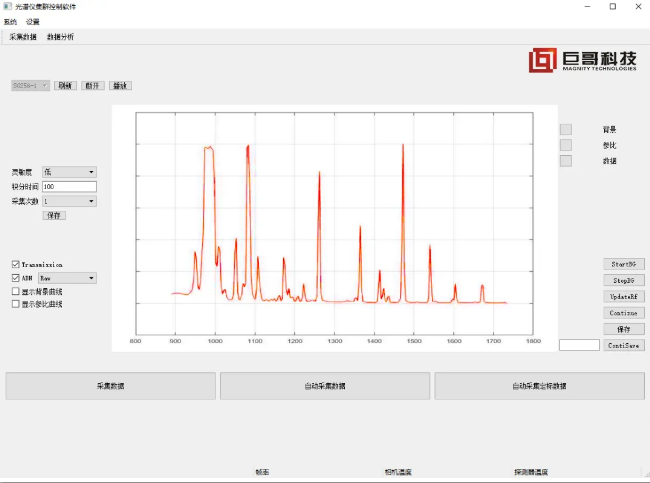650x483 pixels.
Task: Click the 数据 color indicator square
Action: [x=566, y=161]
